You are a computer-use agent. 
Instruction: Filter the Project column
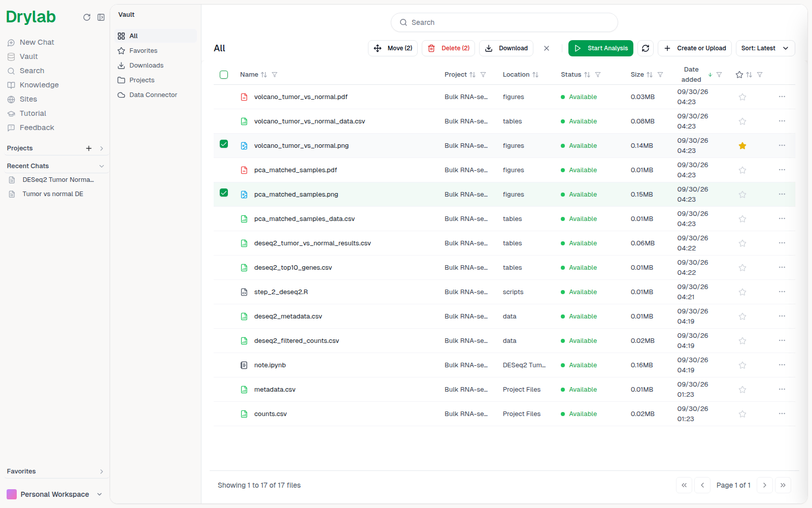[x=483, y=75]
